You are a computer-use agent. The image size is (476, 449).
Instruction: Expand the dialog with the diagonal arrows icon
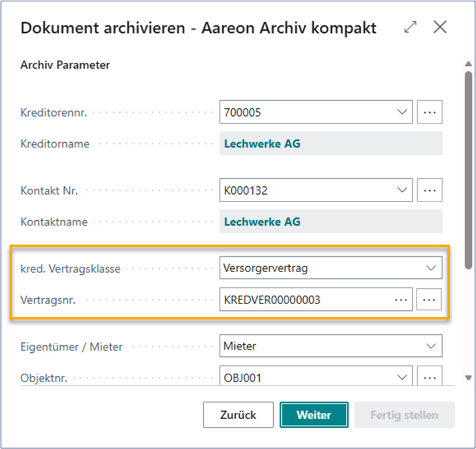pyautogui.click(x=410, y=27)
